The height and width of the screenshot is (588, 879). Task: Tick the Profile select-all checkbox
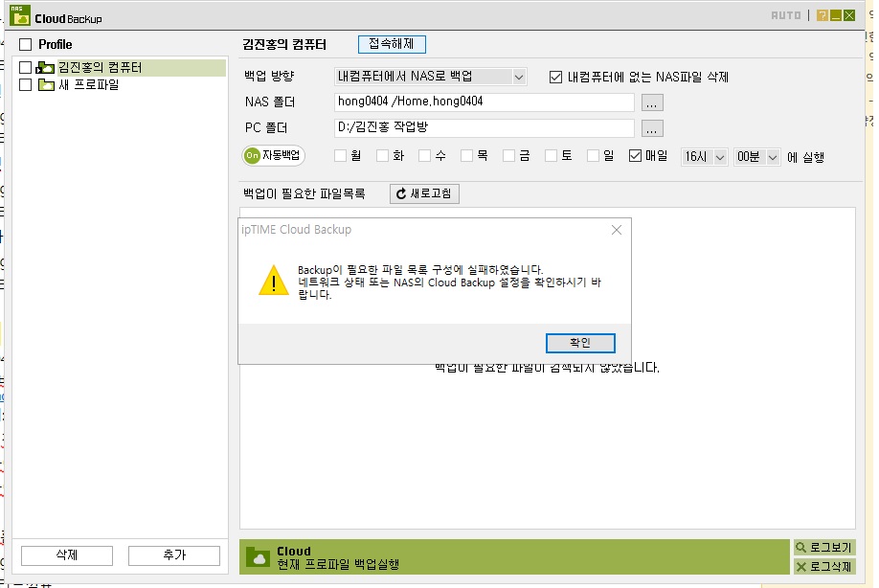point(26,44)
